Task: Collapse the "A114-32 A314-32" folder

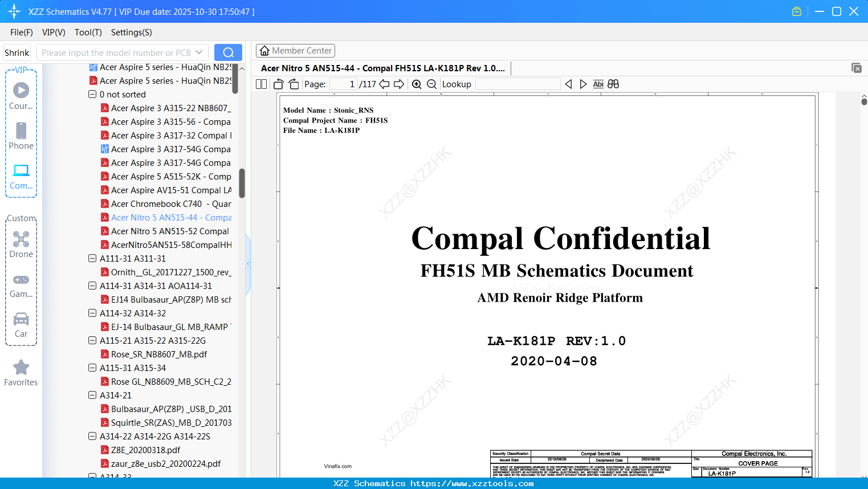Action: 92,313
